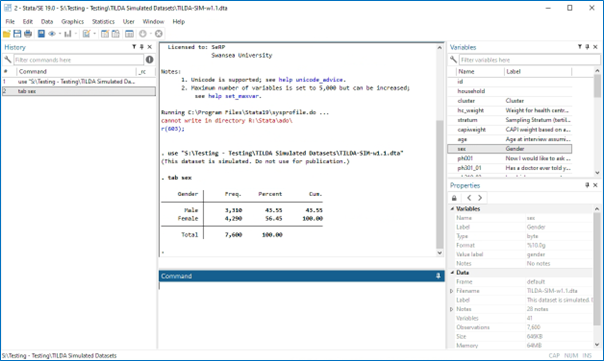Click the Variables panel filter funnel icon

coord(580,47)
